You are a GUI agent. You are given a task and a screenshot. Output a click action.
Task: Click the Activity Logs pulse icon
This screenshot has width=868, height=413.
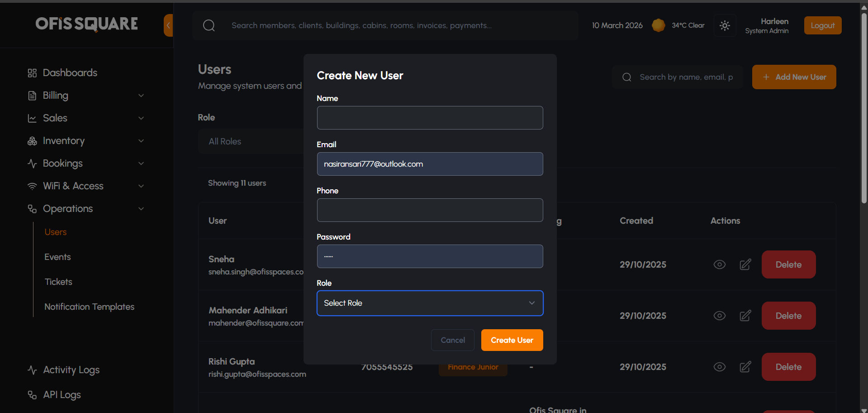click(32, 370)
